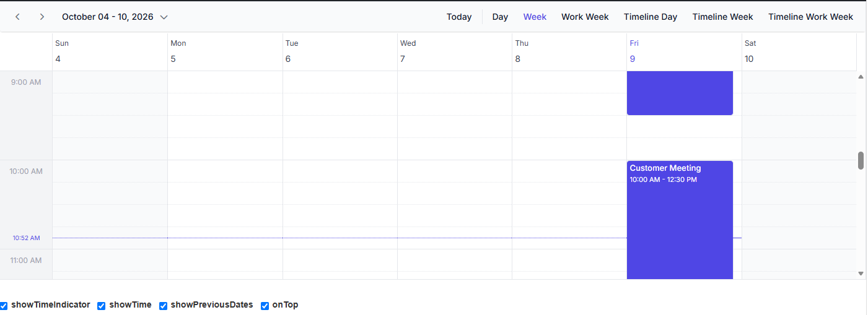Click the 10:00 AM time label
Screen dimensions: 868x315
pos(26,171)
